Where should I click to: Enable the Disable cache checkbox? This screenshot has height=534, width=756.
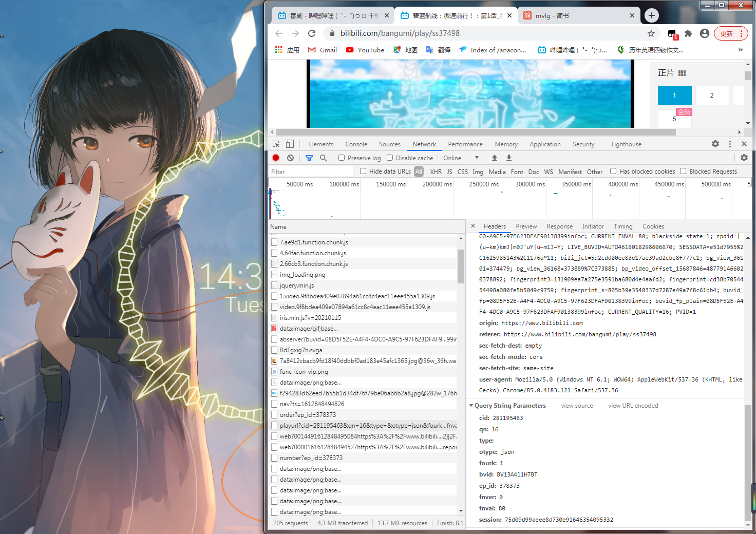coord(390,158)
